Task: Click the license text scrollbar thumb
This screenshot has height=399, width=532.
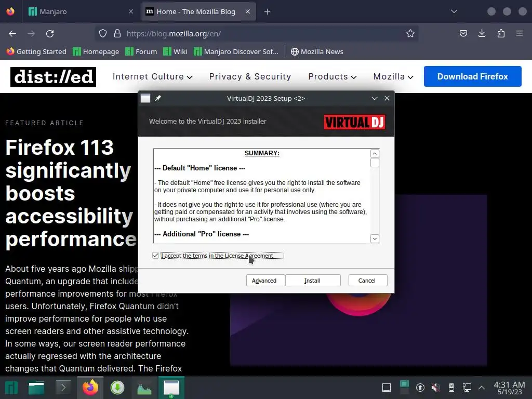Action: 375,163
